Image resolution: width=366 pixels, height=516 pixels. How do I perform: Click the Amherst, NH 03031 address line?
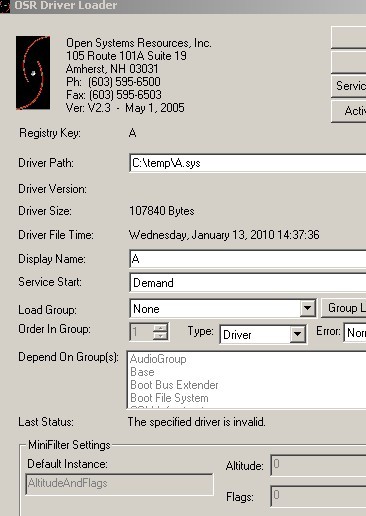pyautogui.click(x=112, y=69)
